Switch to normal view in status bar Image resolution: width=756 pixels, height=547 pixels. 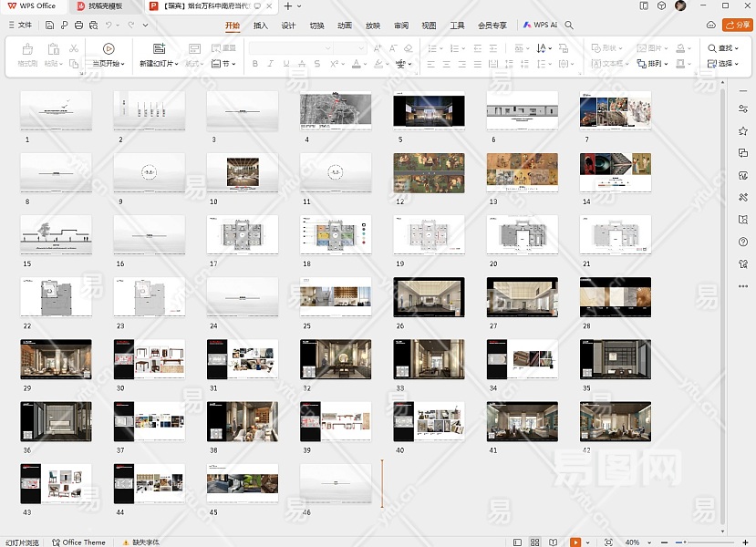[x=518, y=542]
